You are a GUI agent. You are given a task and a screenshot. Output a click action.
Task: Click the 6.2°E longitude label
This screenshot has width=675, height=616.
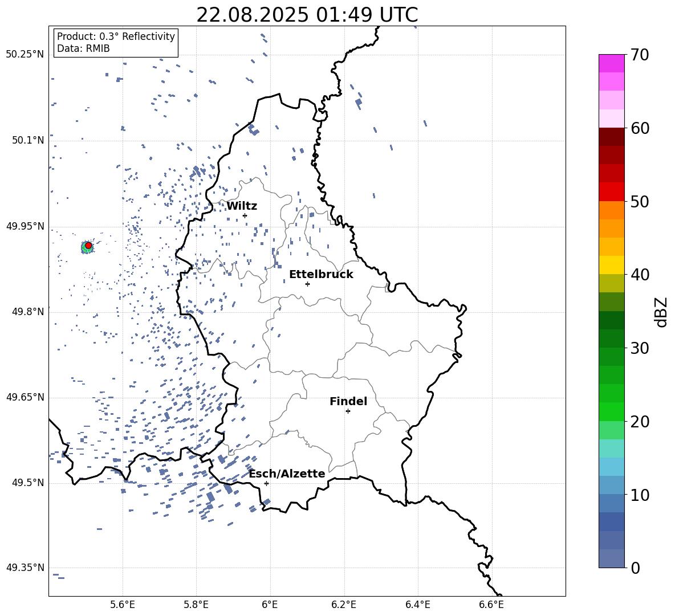(x=344, y=605)
